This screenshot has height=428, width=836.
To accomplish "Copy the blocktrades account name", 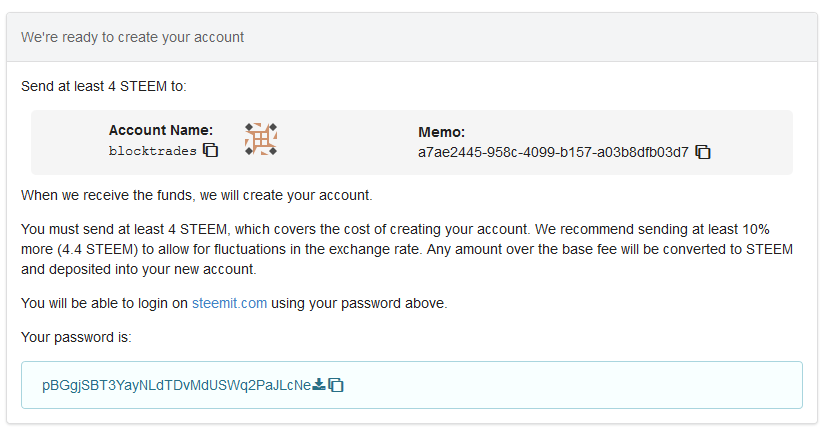I will pos(211,151).
